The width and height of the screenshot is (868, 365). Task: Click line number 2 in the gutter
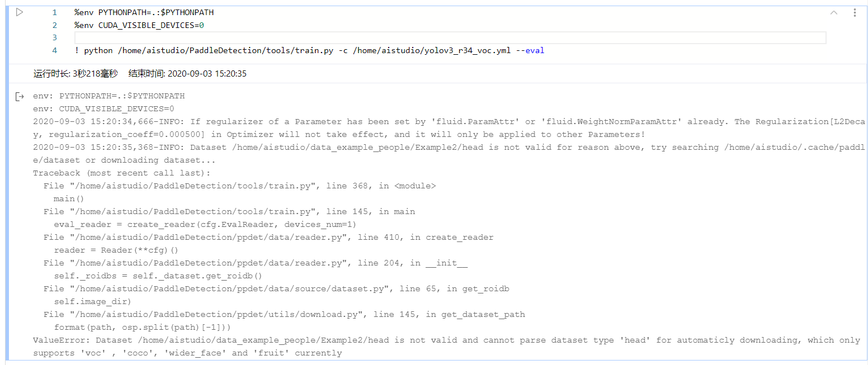(54, 25)
